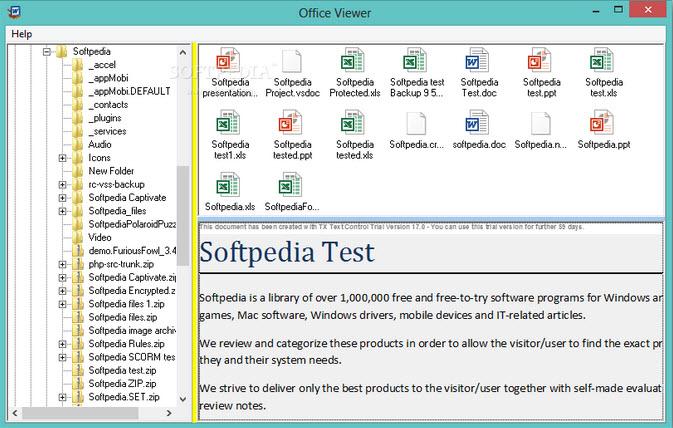Expand the Softpedia Captivate folder node
Screen dimensions: 673x428
click(x=63, y=198)
